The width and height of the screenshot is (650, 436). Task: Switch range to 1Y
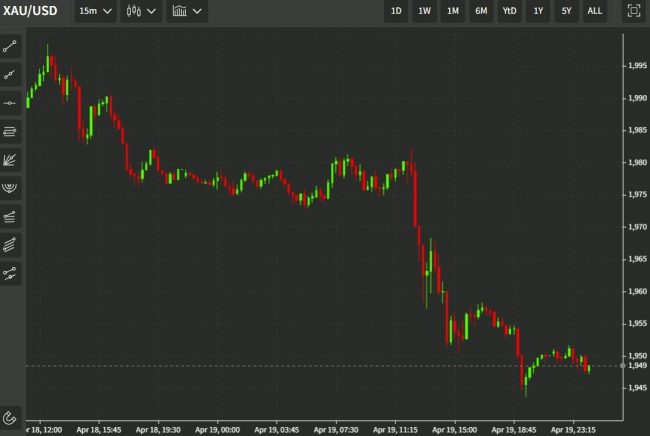pos(538,11)
